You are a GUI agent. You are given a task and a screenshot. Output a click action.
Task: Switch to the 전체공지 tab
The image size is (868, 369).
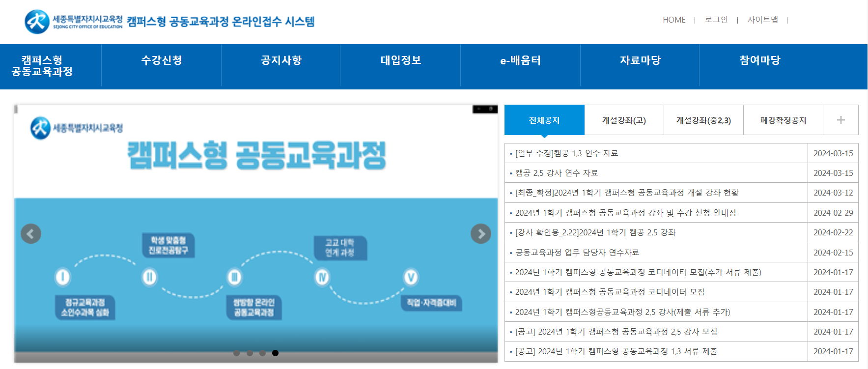pos(544,120)
